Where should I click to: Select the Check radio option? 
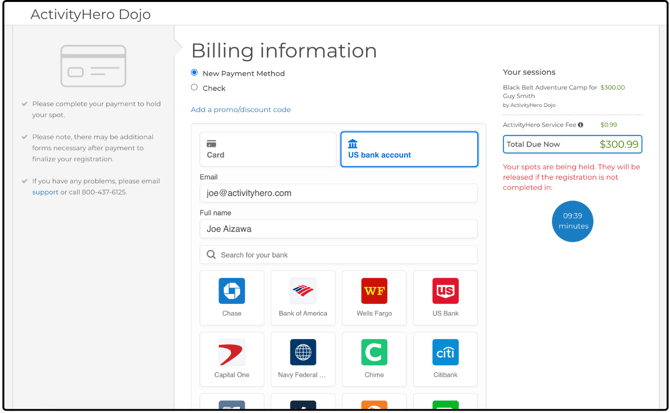(x=194, y=88)
